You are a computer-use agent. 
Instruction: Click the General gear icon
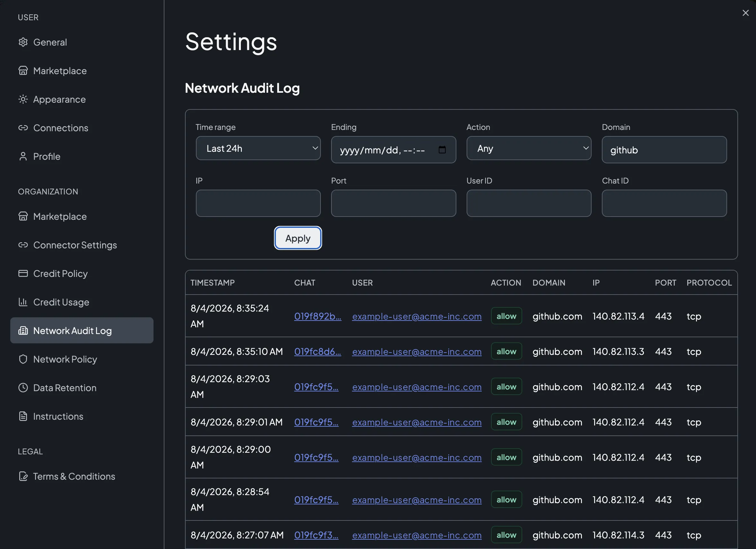(x=23, y=42)
